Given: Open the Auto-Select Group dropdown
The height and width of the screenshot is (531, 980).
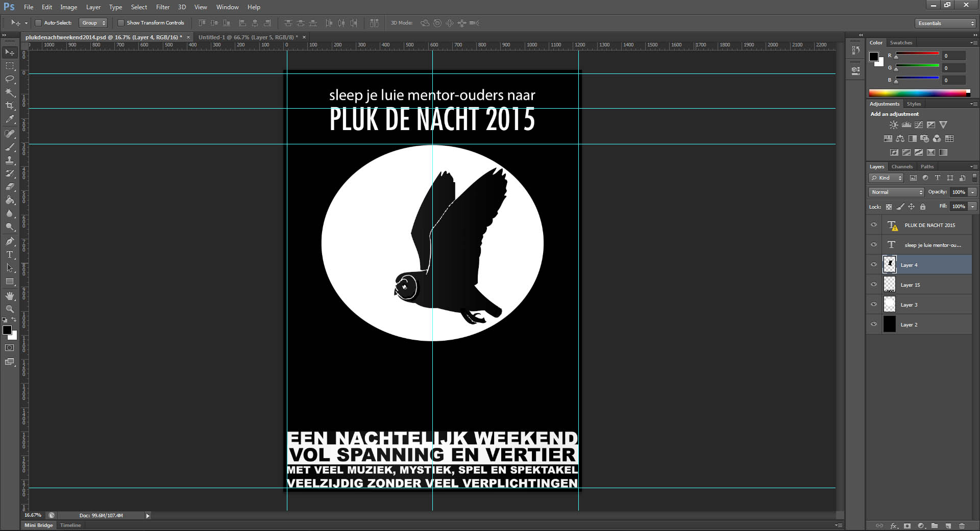Looking at the screenshot, I should 93,22.
